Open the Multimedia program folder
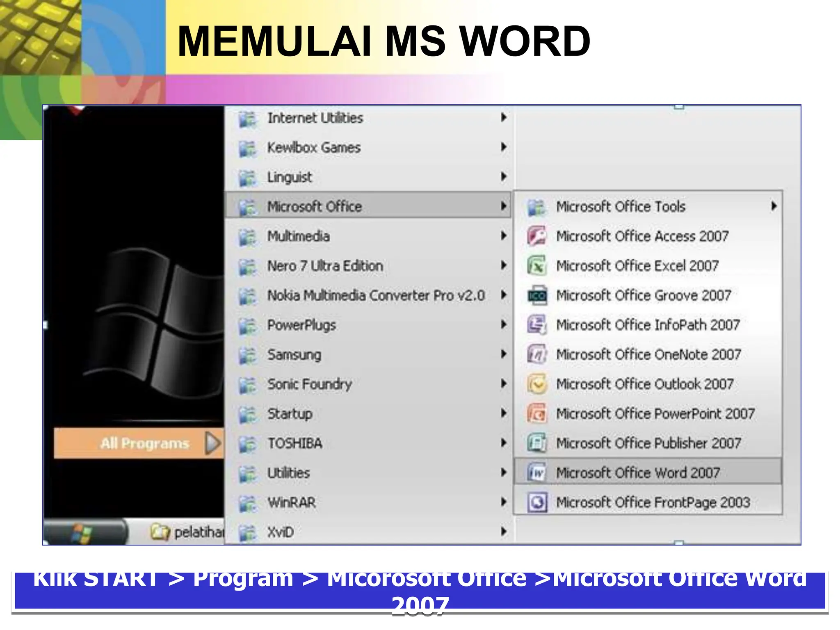840x630 pixels. [x=298, y=236]
